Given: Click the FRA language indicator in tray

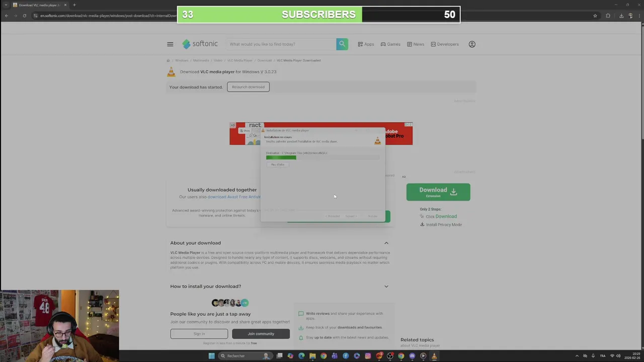Looking at the screenshot, I should point(603,356).
